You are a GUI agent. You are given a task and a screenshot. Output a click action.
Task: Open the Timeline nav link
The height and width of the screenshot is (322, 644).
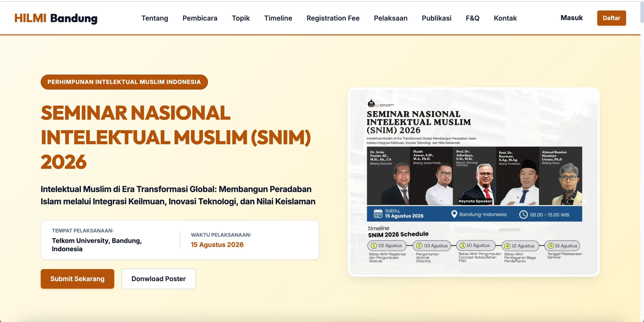click(278, 18)
